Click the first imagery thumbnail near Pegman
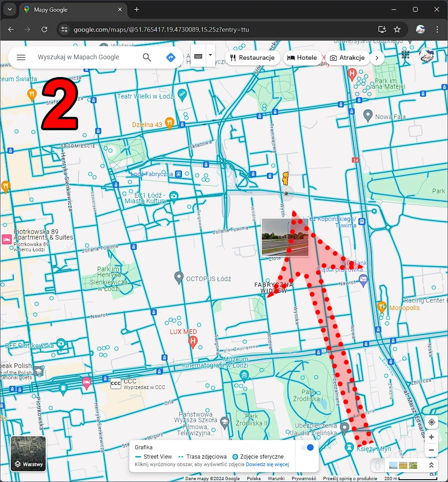Screen dimensions: 448x482 tap(393, 465)
